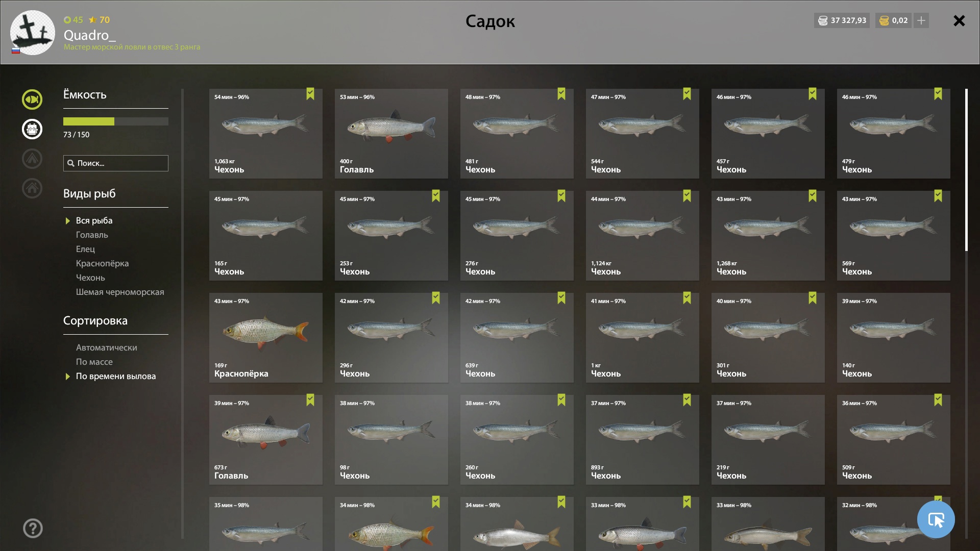Sort by По массе
This screenshot has width=980, height=551.
tap(94, 362)
